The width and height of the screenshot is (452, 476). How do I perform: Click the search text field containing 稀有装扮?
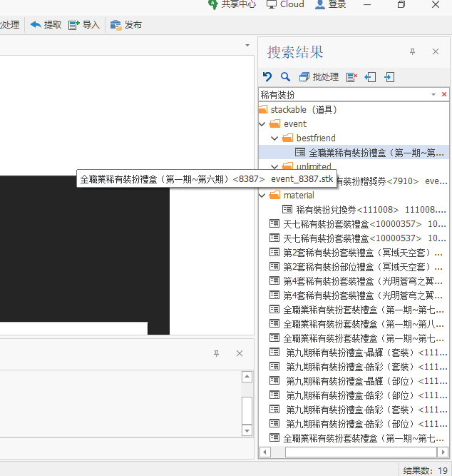[x=342, y=94]
